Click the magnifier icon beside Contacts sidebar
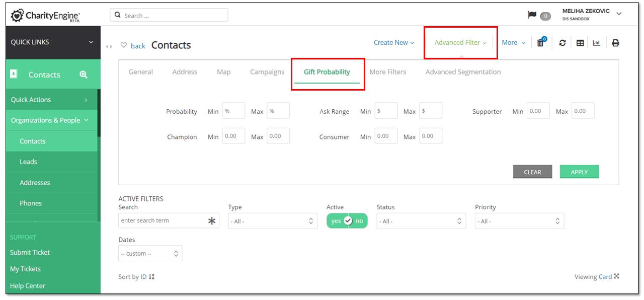The image size is (644, 300). [x=84, y=74]
